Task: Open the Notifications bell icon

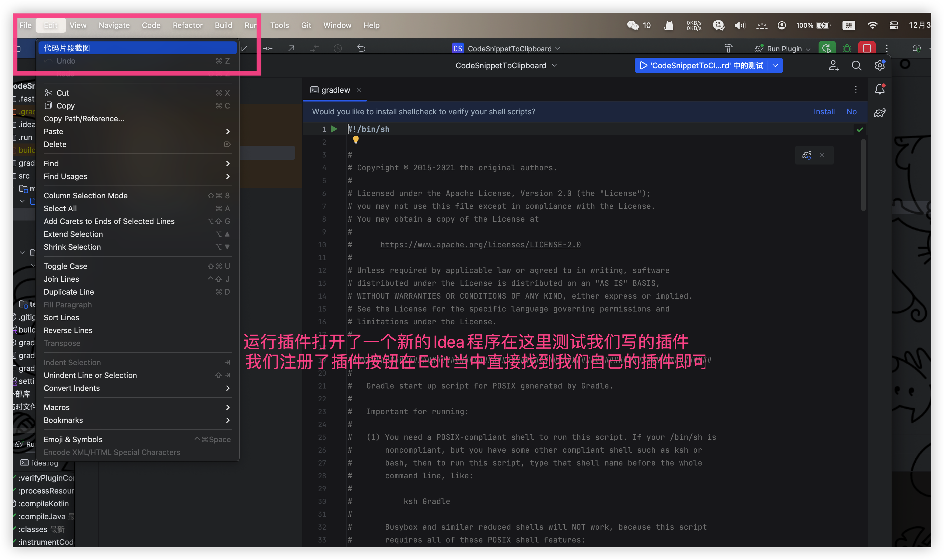Action: [x=880, y=89]
